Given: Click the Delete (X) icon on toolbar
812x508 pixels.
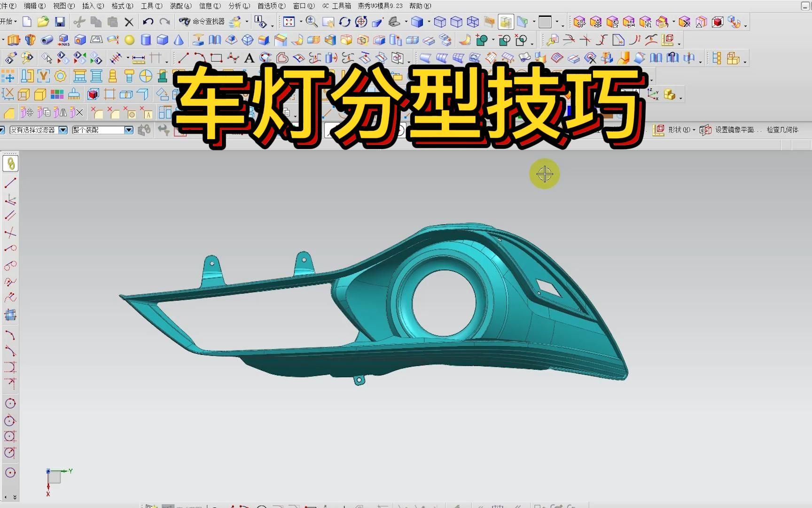Looking at the screenshot, I should (128, 22).
